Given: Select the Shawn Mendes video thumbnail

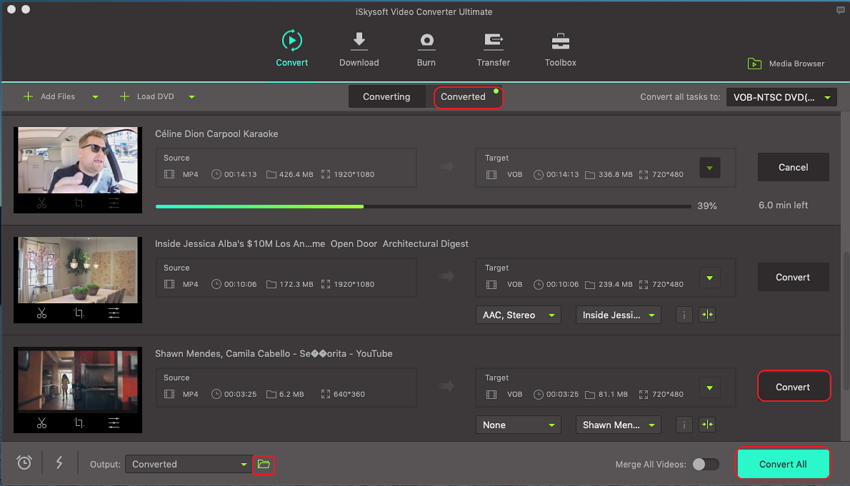Looking at the screenshot, I should (x=78, y=380).
